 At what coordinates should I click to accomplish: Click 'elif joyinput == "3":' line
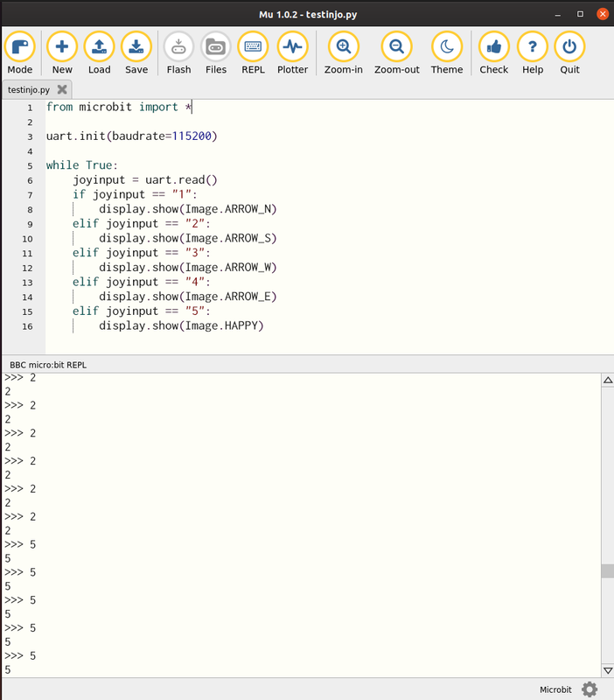[142, 253]
